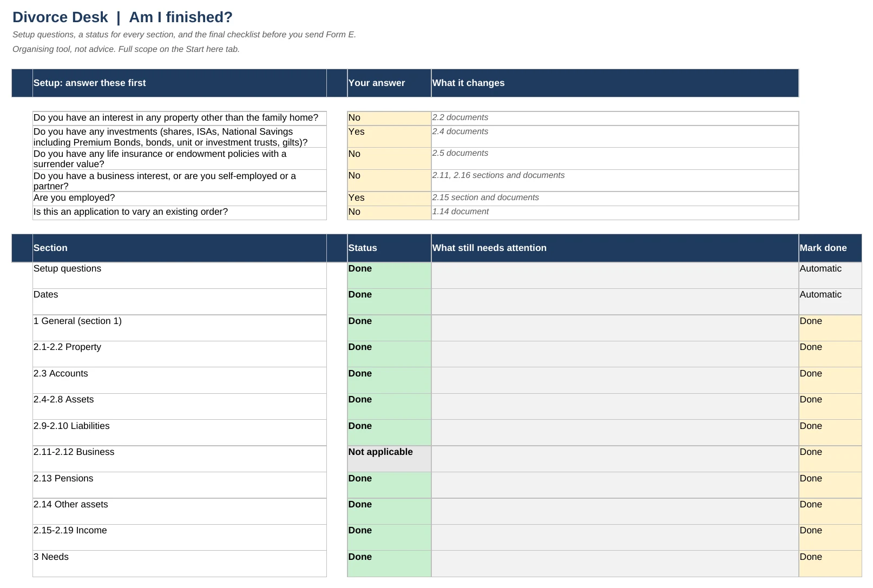Click Mark done cell for 2.11-2.12 Business
This screenshot has height=588, width=873.
(x=830, y=459)
